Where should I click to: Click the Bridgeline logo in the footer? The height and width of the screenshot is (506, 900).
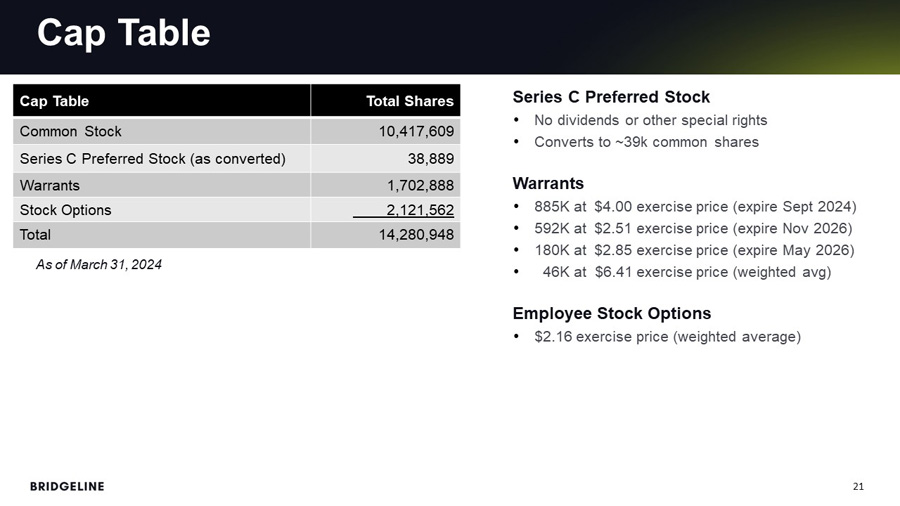pyautogui.click(x=67, y=486)
